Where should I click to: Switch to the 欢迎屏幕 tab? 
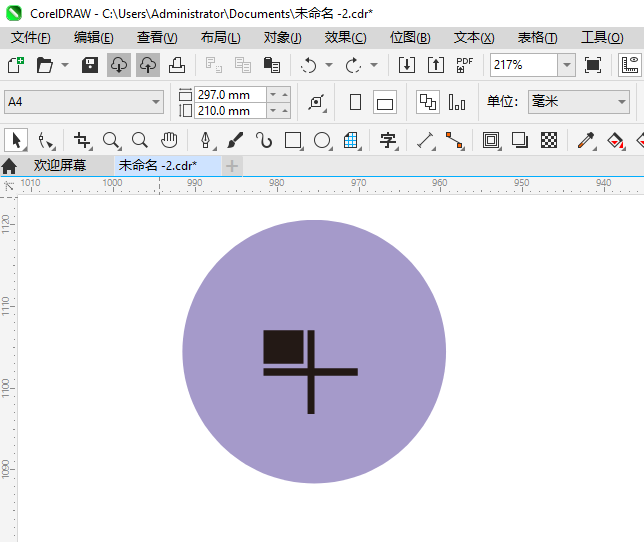click(60, 165)
